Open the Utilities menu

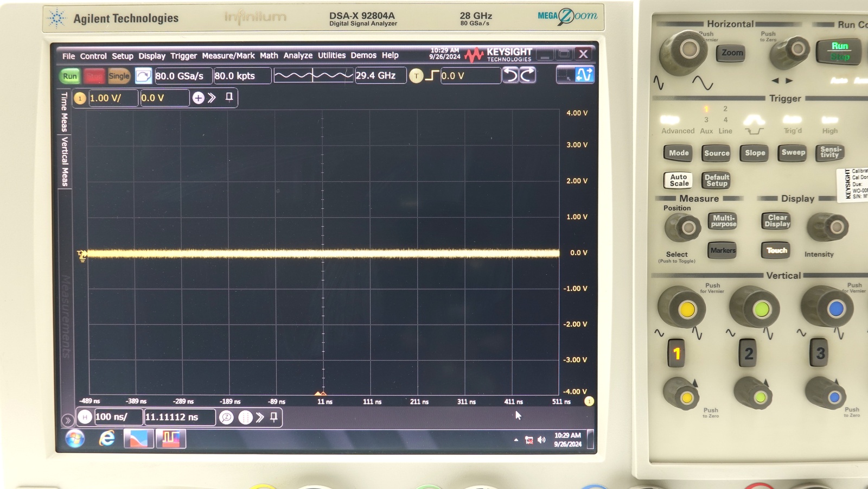[331, 55]
